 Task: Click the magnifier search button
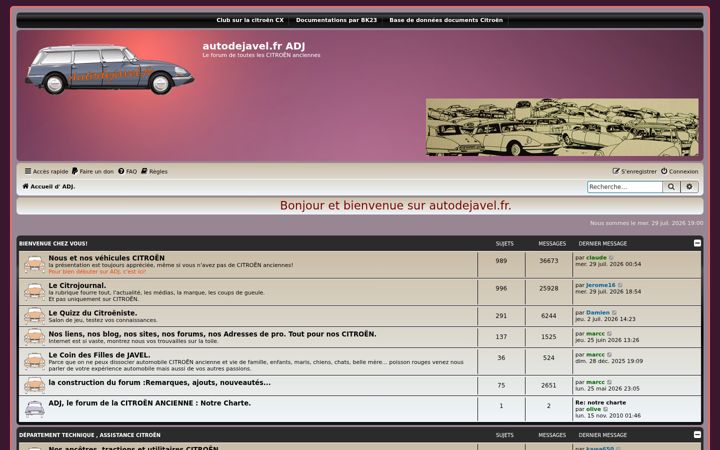tap(671, 186)
